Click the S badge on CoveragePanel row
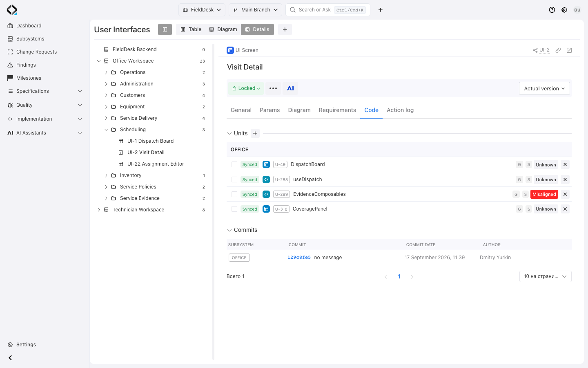 coord(529,209)
